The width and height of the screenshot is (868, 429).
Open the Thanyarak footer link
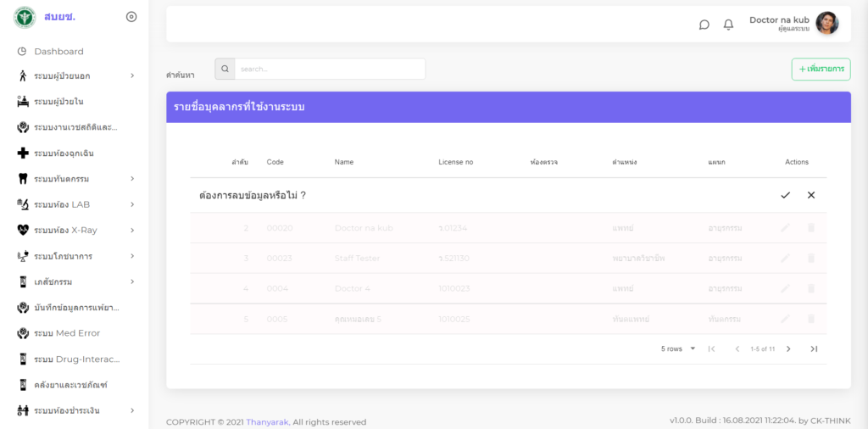tap(267, 422)
